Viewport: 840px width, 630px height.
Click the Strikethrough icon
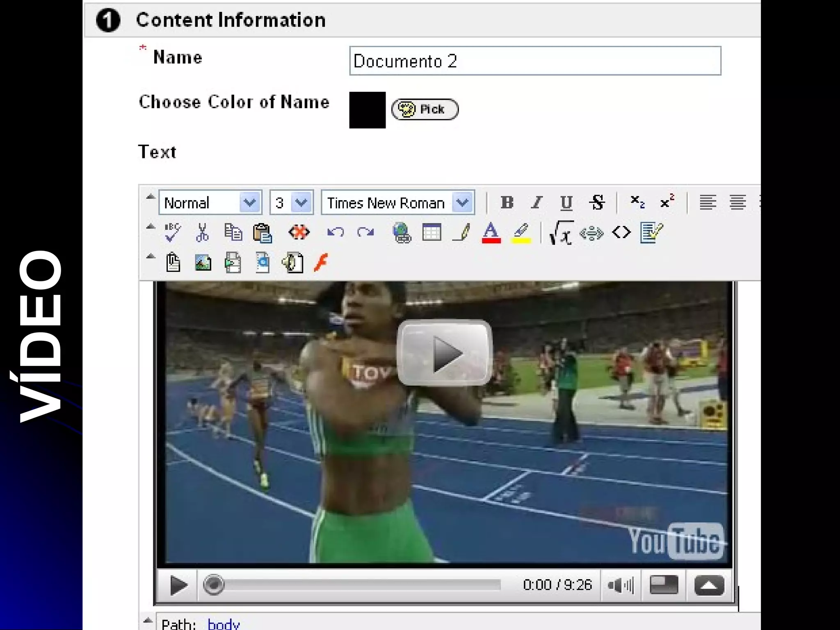pyautogui.click(x=597, y=202)
